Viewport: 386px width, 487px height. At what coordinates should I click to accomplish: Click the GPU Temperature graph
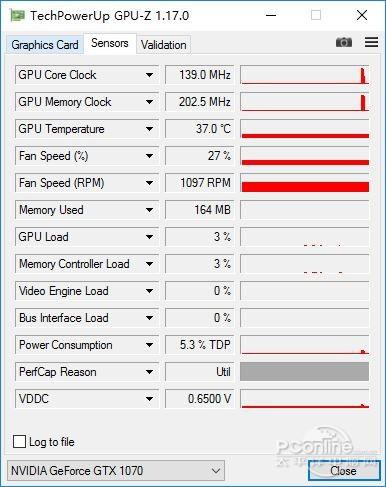click(x=304, y=129)
